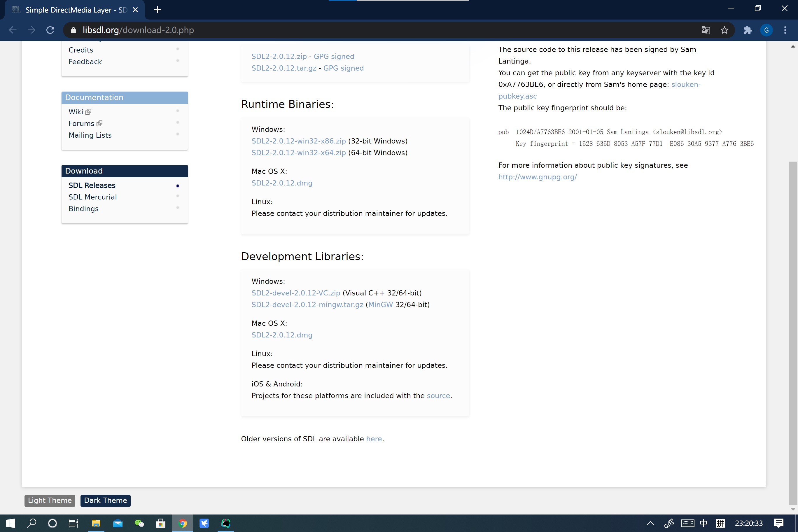
Task: Click the browser forward arrow
Action: (32, 30)
